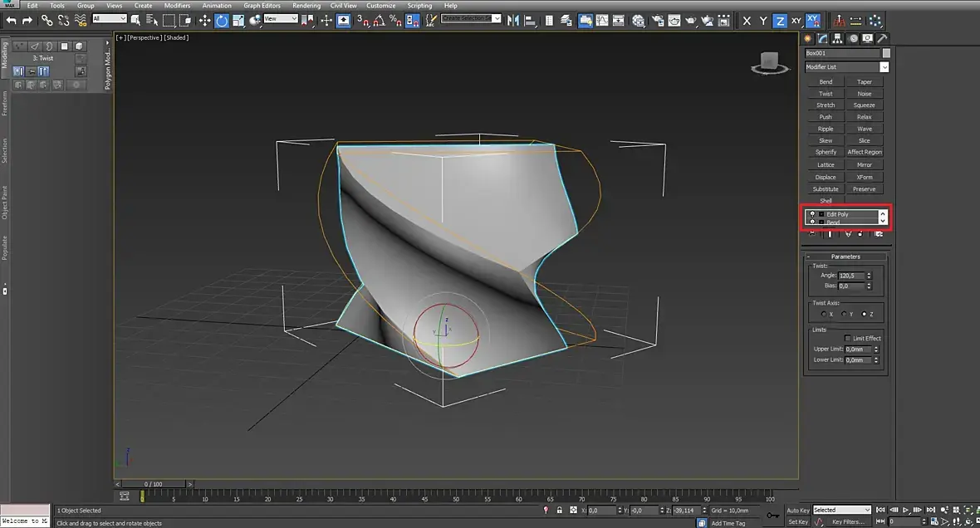
Task: Open the Hierarchy command panel tab
Action: pos(837,38)
